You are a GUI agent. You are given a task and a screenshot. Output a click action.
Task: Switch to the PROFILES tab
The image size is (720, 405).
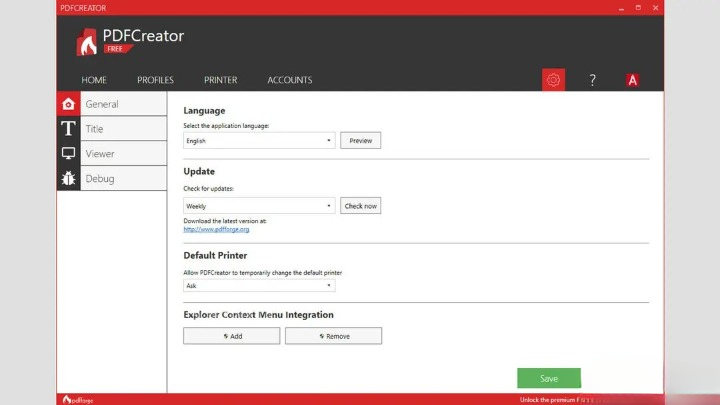(x=155, y=80)
